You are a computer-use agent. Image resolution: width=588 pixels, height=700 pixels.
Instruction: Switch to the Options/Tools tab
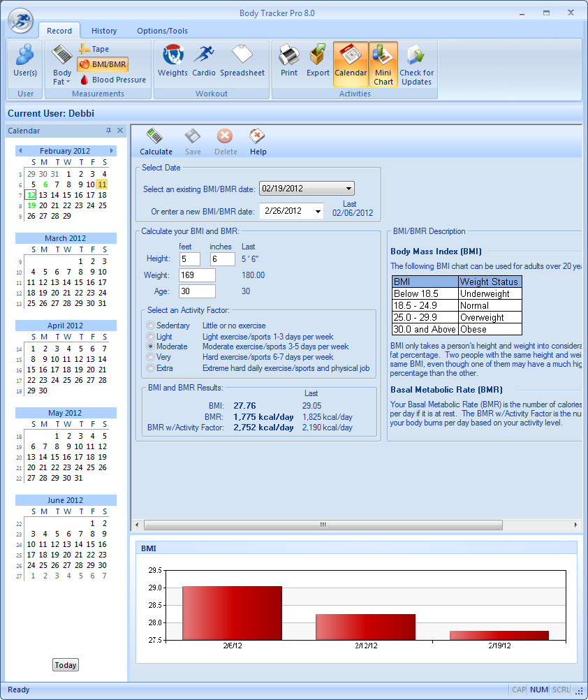coord(163,31)
